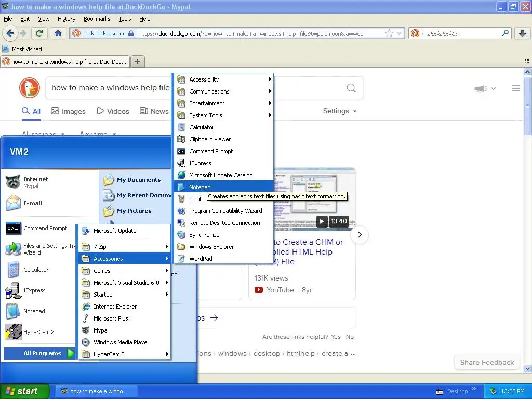Bookmark this page with the star icon

pos(389,33)
